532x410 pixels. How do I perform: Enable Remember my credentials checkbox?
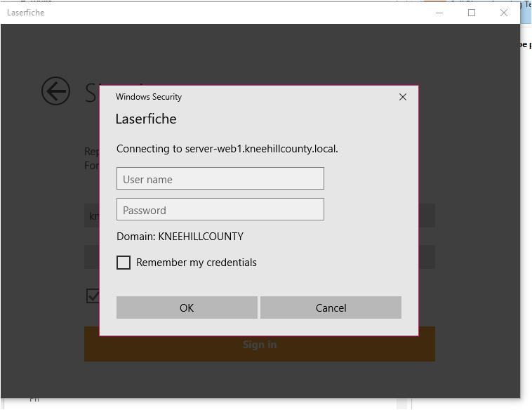click(124, 263)
